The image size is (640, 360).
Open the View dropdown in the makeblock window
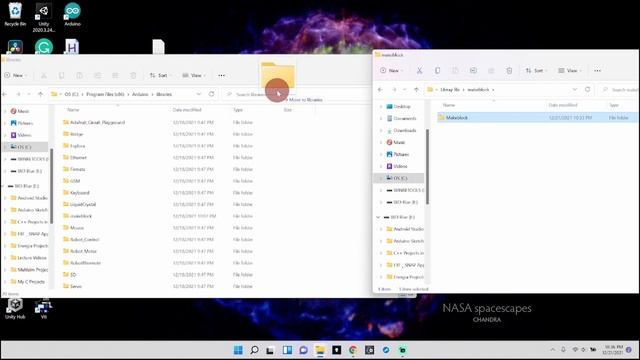pos(570,71)
